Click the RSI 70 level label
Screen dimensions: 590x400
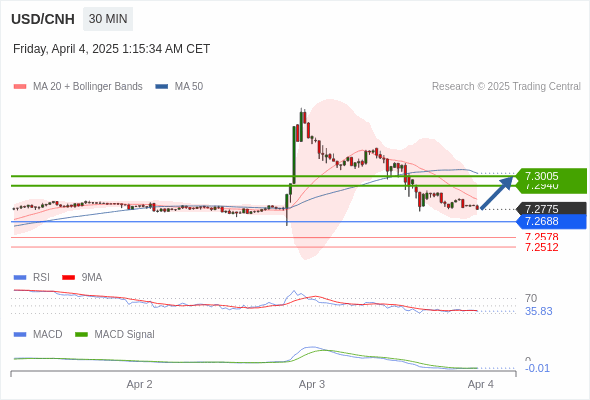531,298
